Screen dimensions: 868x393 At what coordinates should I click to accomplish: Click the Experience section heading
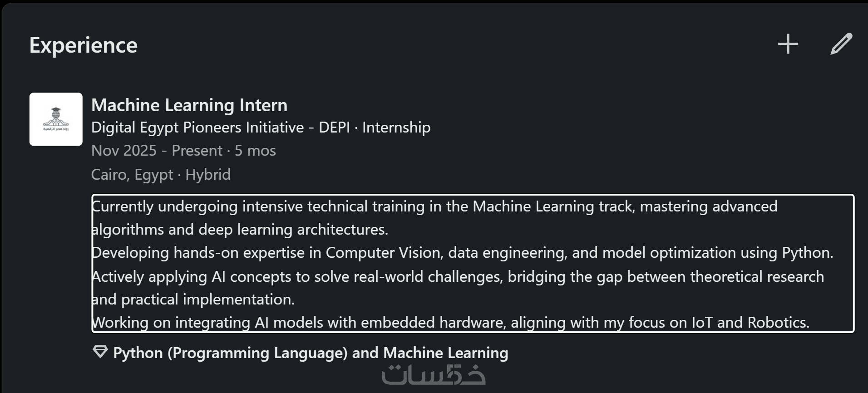tap(83, 45)
